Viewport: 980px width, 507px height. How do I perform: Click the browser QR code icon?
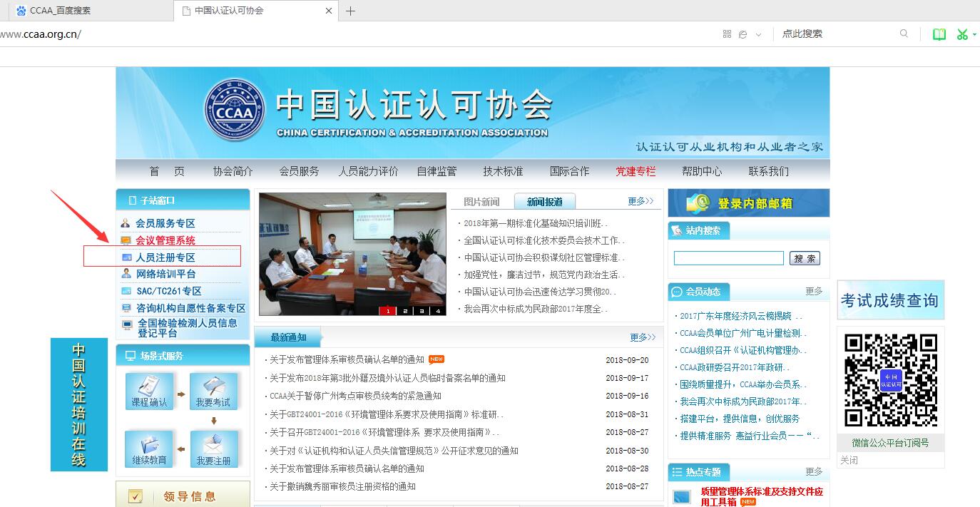[728, 34]
